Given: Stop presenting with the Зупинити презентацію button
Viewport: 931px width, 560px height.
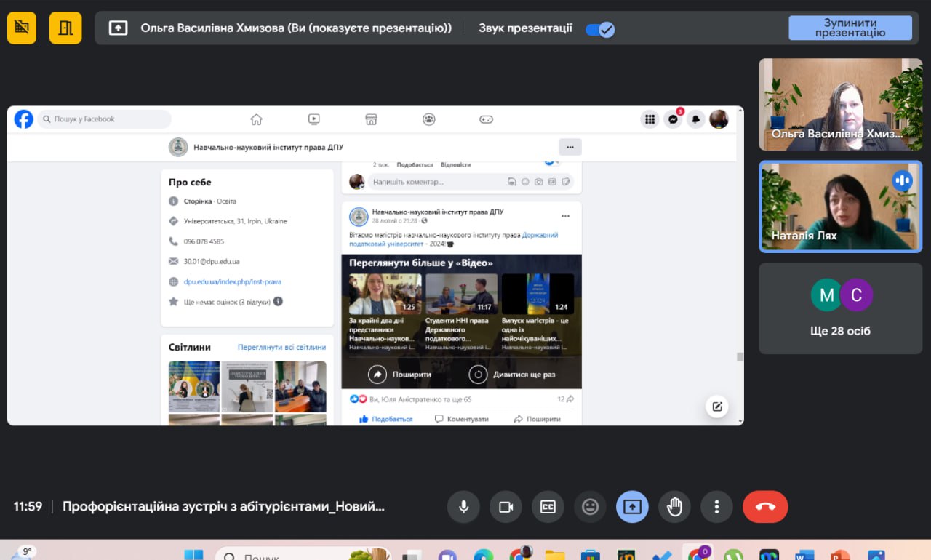Looking at the screenshot, I should click(x=850, y=28).
